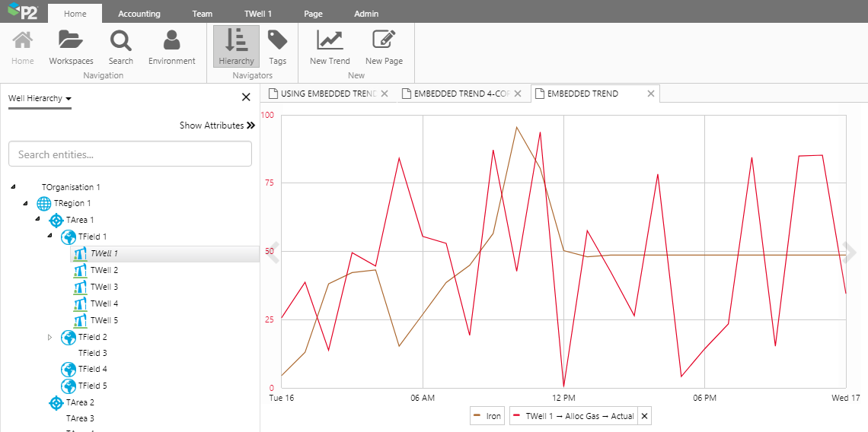Switch to the Accounting ribbon tab
The height and width of the screenshot is (432, 868).
click(x=139, y=14)
